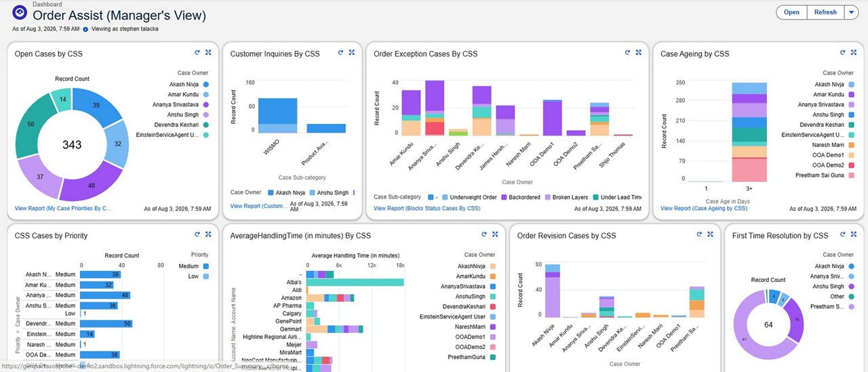Expand Customer Inquiries By CSS chart
Screen dimensions: 868x372
pos(351,52)
